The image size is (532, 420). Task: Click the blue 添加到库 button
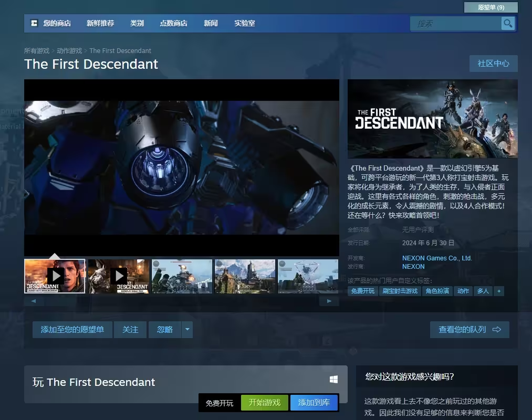(x=314, y=403)
